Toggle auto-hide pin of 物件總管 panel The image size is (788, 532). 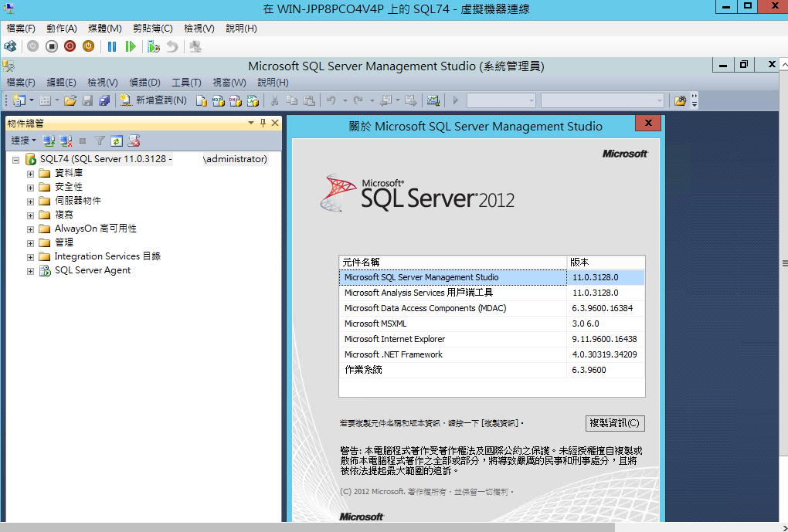pyautogui.click(x=263, y=123)
